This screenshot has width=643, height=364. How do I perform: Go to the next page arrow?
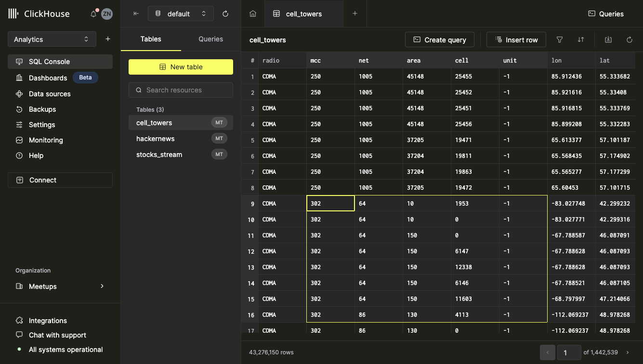[x=628, y=352]
